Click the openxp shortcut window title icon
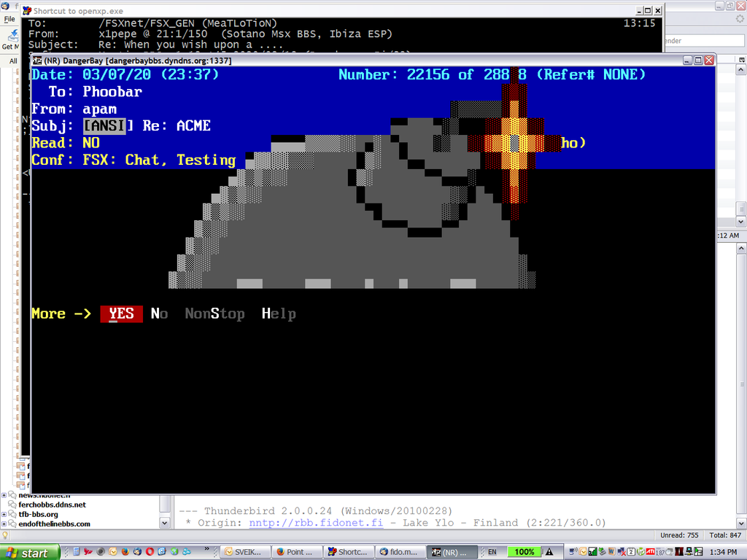Viewport: 747px width, 560px height. point(27,10)
